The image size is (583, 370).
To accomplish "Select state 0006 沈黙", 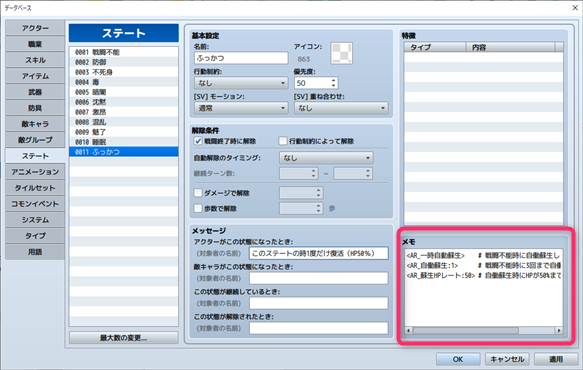I will click(123, 102).
